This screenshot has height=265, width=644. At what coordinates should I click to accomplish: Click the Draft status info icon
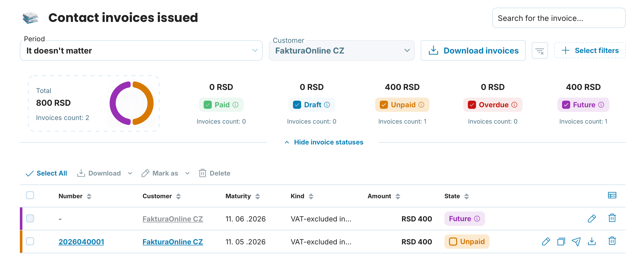[x=327, y=105]
